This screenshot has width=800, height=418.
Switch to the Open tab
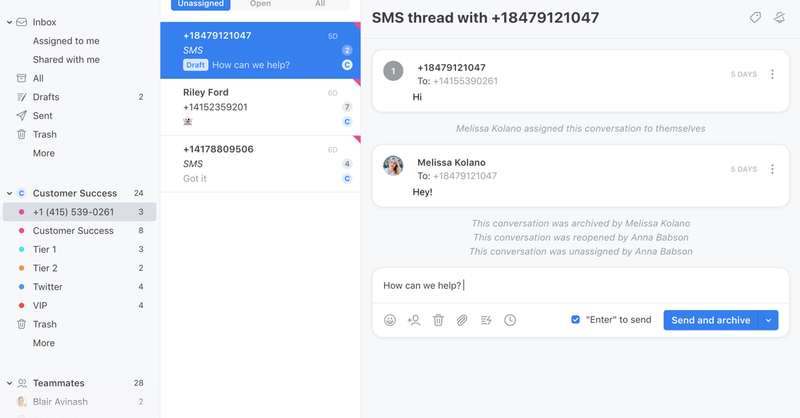260,4
